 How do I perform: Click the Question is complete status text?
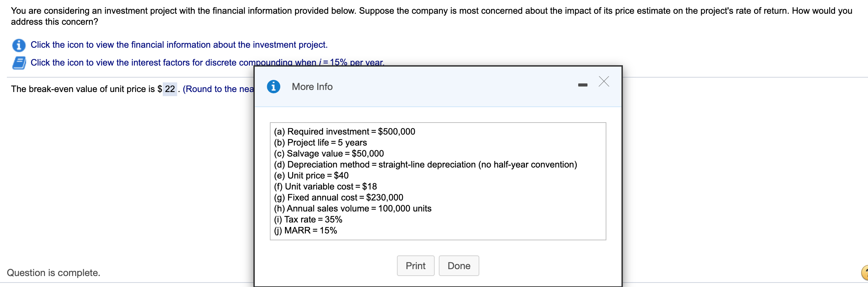click(x=54, y=273)
